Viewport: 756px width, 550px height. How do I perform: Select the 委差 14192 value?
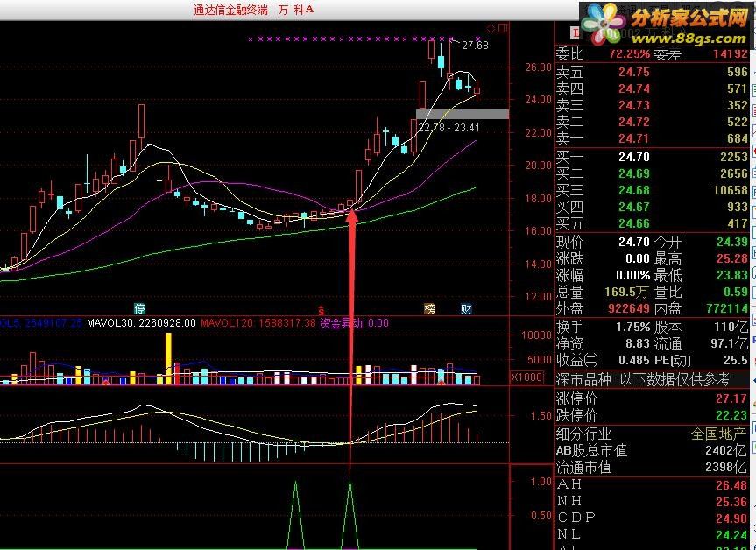730,54
